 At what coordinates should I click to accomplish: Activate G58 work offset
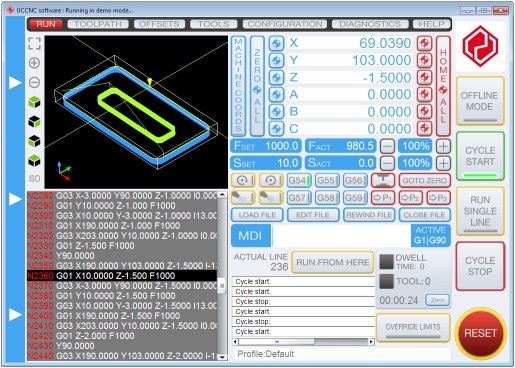pyautogui.click(x=327, y=198)
